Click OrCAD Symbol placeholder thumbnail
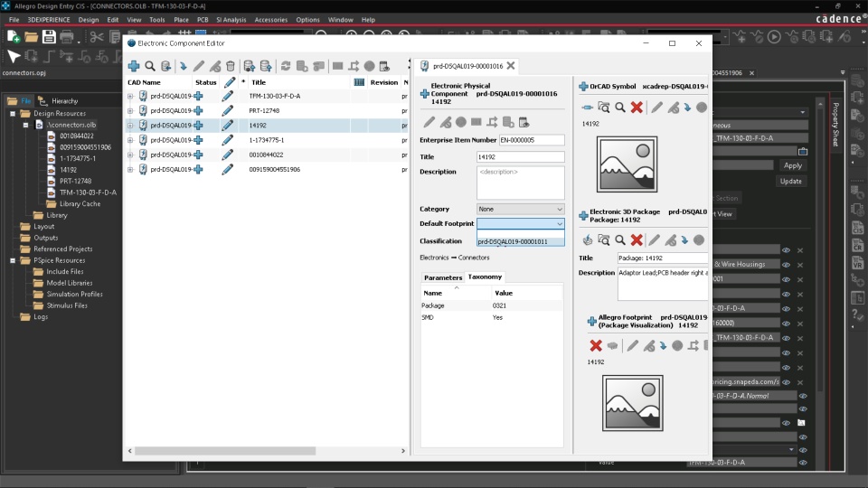 pyautogui.click(x=627, y=164)
